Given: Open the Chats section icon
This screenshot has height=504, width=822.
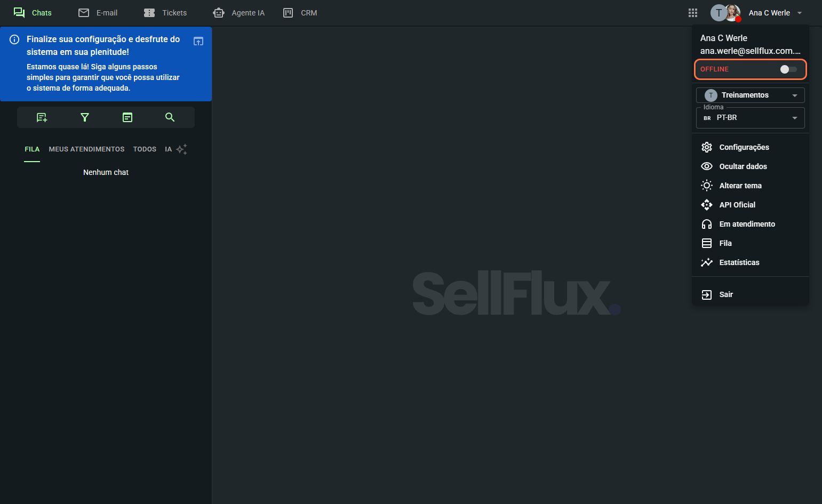Looking at the screenshot, I should click(19, 12).
